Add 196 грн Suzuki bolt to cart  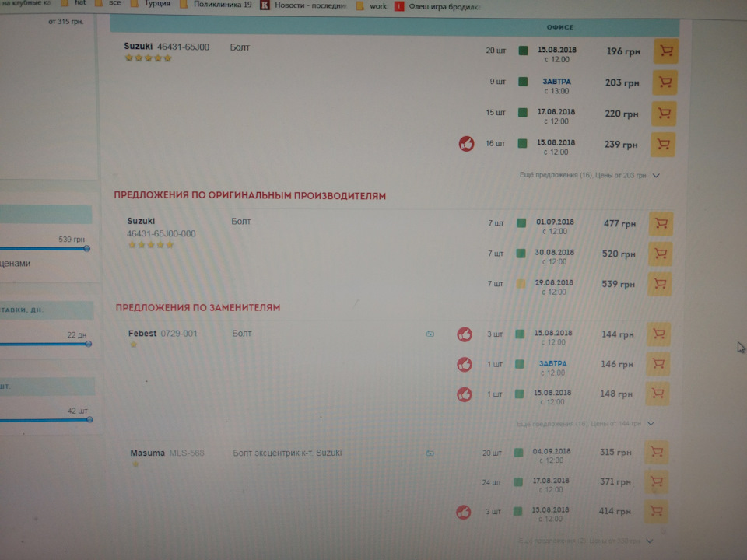tap(666, 51)
